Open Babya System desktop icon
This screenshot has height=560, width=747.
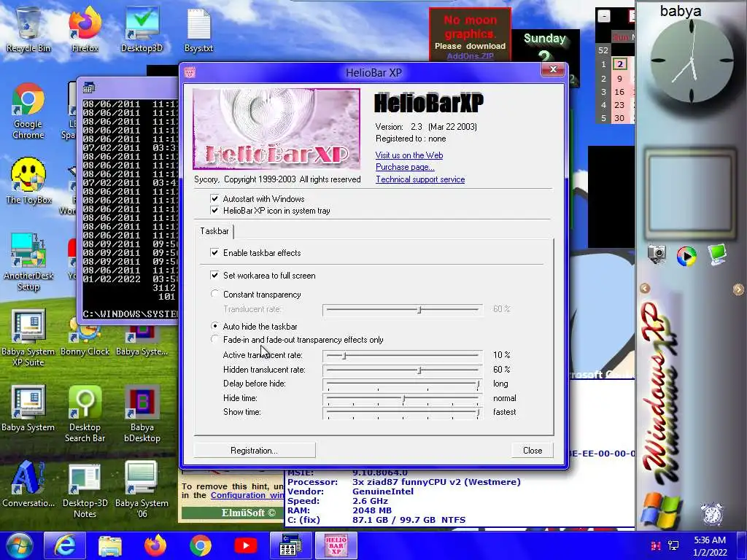(28, 408)
